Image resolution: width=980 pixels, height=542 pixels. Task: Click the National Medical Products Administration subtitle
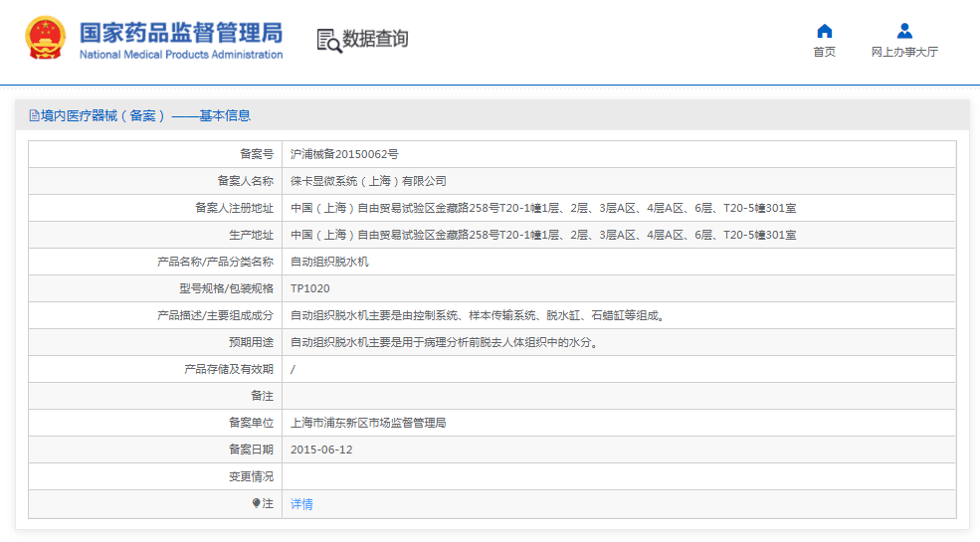pyautogui.click(x=180, y=55)
